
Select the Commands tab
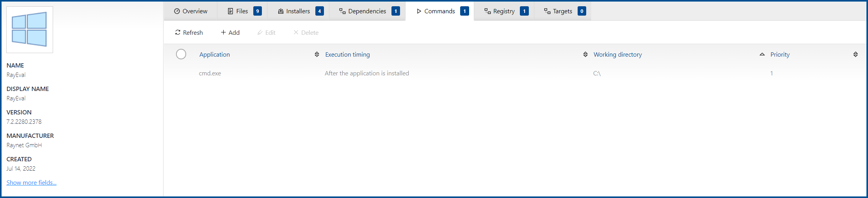[440, 11]
